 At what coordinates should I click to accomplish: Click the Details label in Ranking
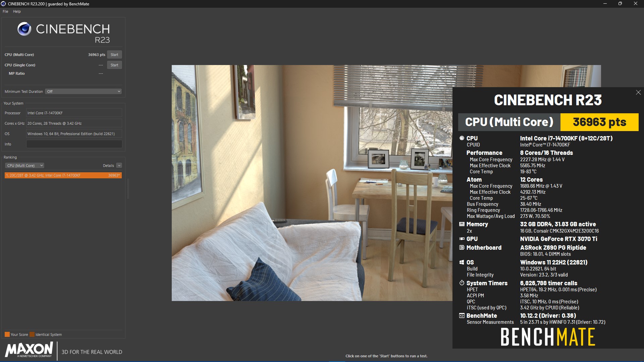[108, 166]
